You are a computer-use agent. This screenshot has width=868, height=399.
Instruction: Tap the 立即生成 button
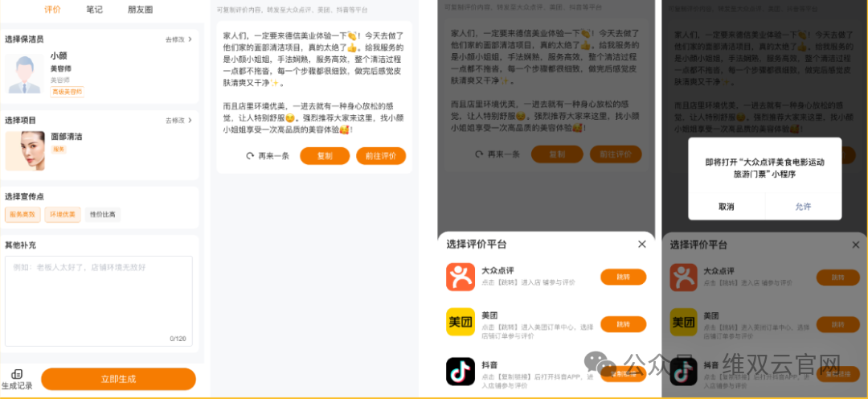click(x=118, y=379)
